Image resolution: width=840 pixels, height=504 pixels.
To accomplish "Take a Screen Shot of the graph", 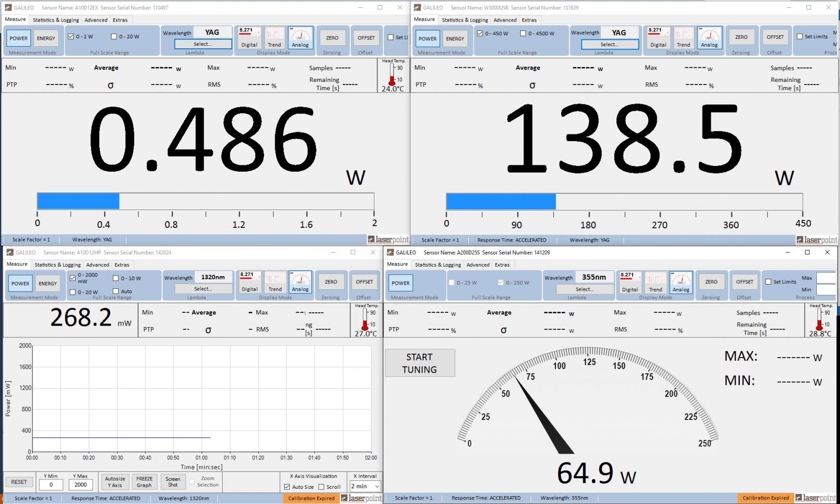I will [x=173, y=482].
